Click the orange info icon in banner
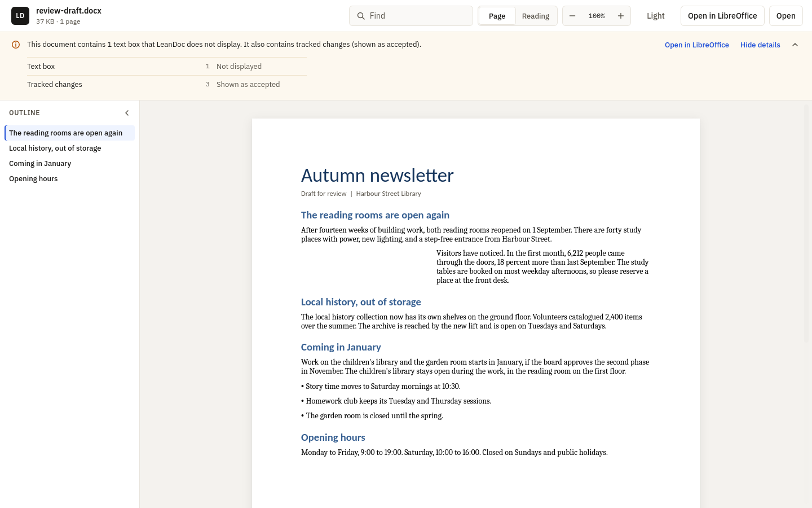The height and width of the screenshot is (508, 812). coord(16,45)
